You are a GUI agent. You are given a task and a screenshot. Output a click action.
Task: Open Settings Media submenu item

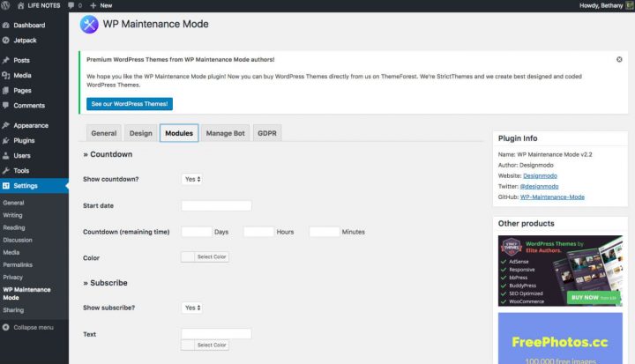point(11,252)
